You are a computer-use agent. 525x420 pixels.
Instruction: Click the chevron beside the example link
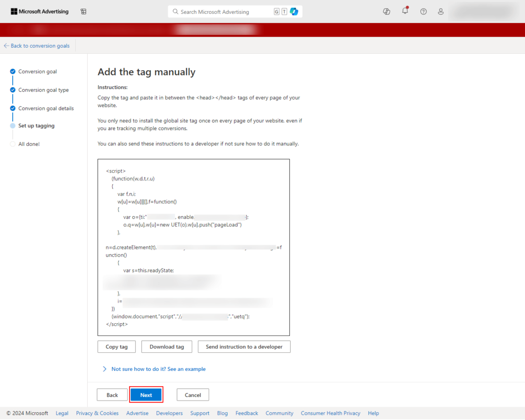104,369
